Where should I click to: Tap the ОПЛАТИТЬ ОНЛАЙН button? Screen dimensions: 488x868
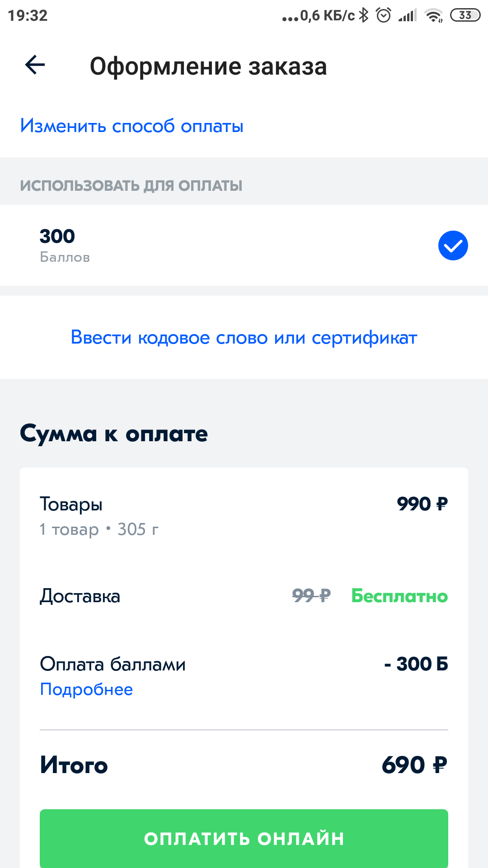click(x=244, y=839)
